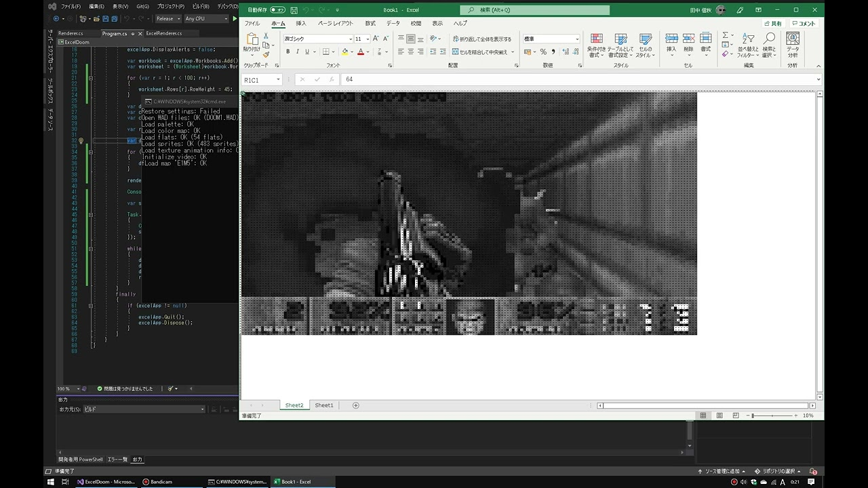Switch to Page Break Preview view
868x488 pixels.
coord(736,415)
